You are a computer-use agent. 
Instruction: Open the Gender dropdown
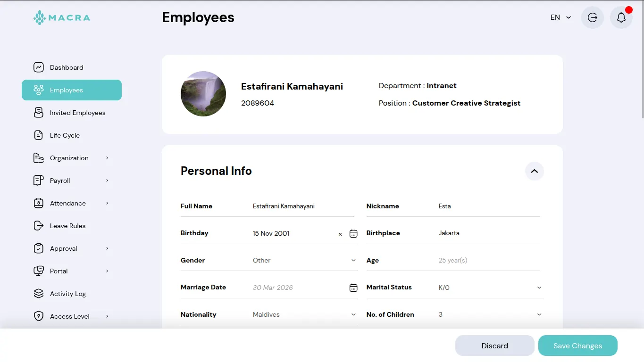point(304,260)
